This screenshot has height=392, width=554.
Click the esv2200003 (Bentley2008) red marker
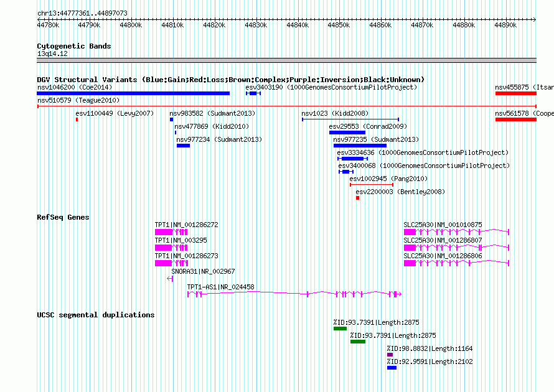357,198
